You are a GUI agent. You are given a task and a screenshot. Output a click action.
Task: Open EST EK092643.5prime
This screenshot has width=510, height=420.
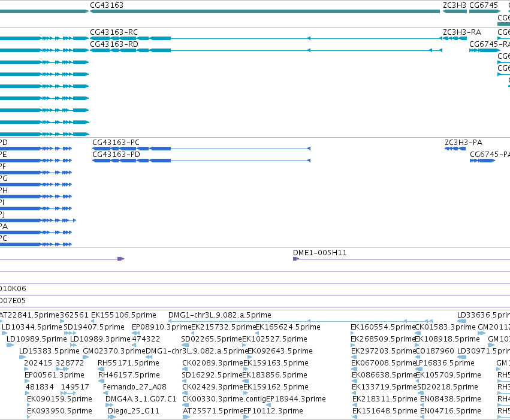[280, 351]
